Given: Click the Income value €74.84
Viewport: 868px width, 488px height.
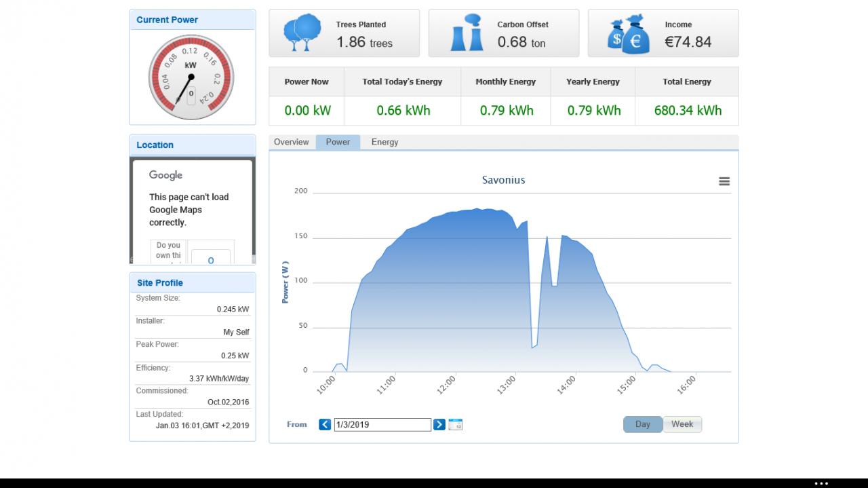Looking at the screenshot, I should [688, 42].
